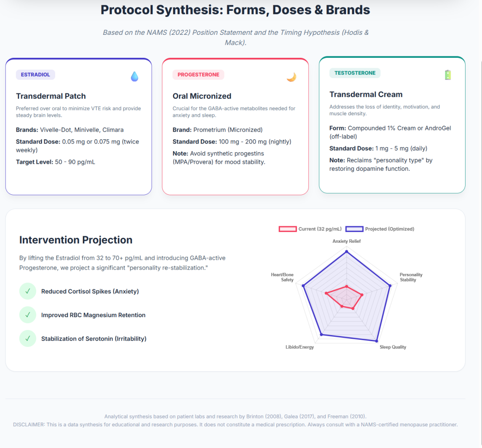Click the water droplet icon on Estradiol card
482x448 pixels.
134,77
